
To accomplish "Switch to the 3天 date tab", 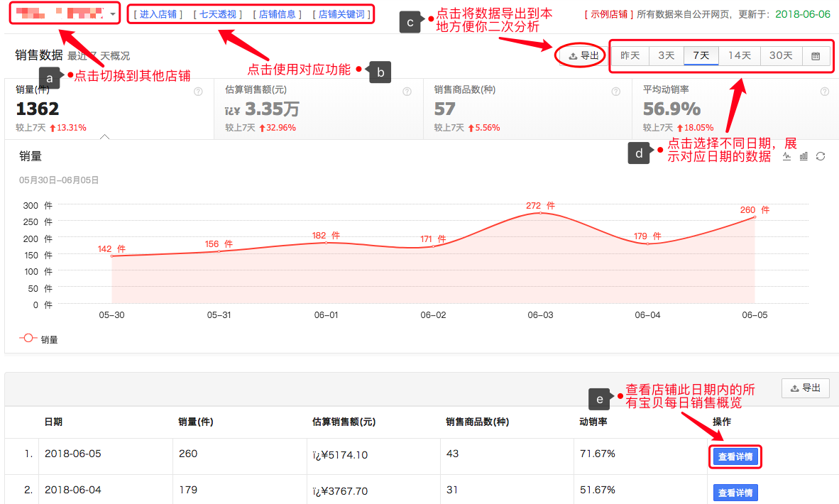I will coord(667,55).
